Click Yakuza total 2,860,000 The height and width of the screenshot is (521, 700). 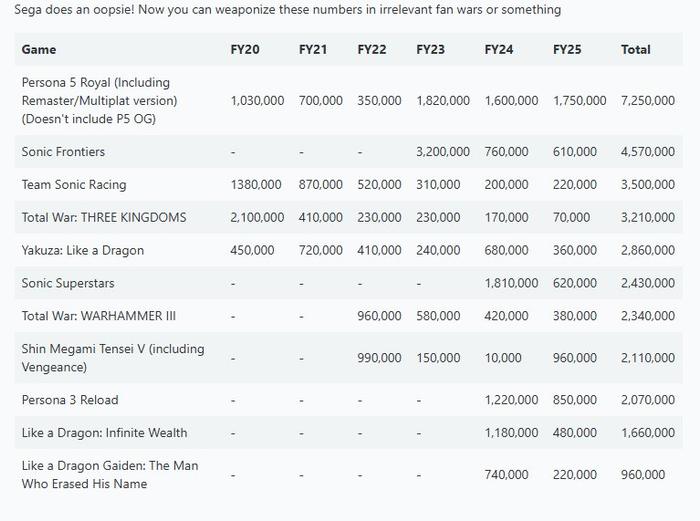point(648,250)
